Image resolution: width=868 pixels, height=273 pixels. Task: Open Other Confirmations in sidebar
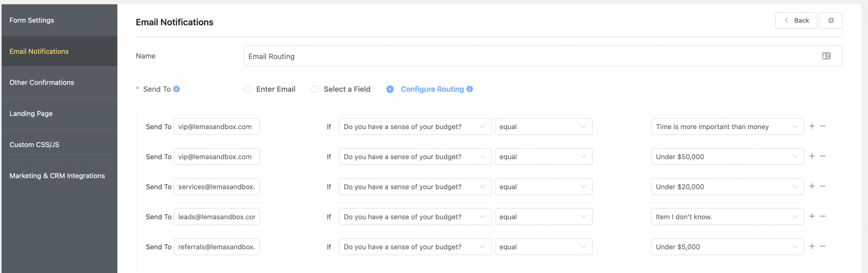click(x=59, y=82)
